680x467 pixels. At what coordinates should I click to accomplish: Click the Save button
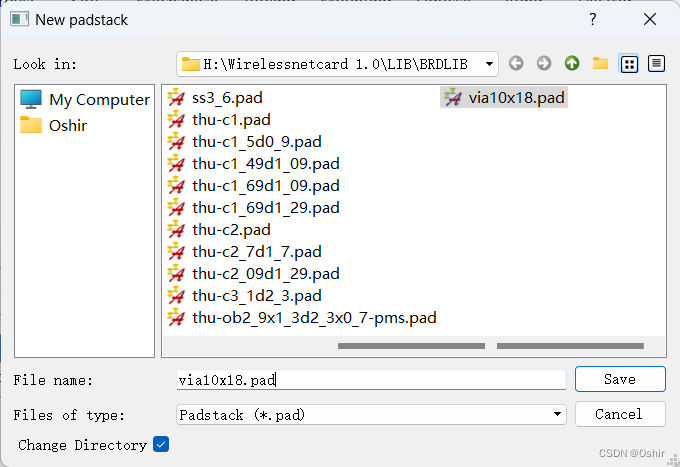[x=620, y=380]
